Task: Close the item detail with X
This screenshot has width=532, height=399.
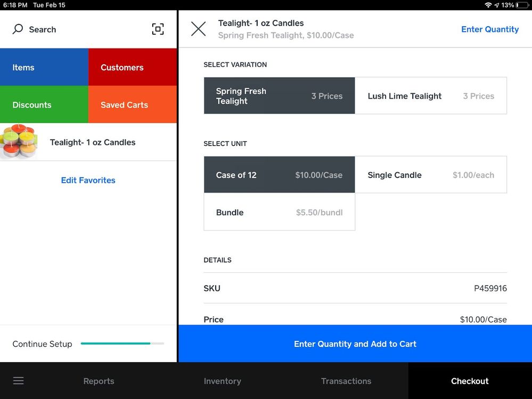Action: coord(198,29)
